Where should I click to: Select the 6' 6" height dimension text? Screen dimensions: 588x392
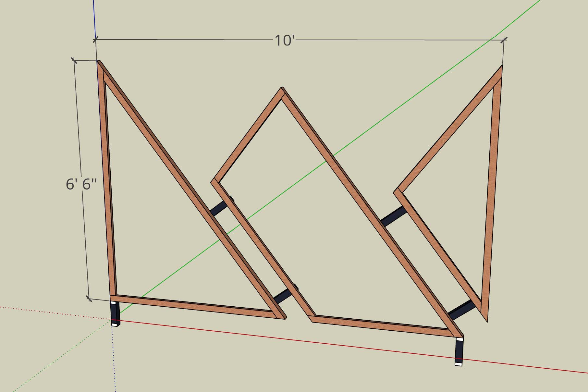tap(81, 185)
